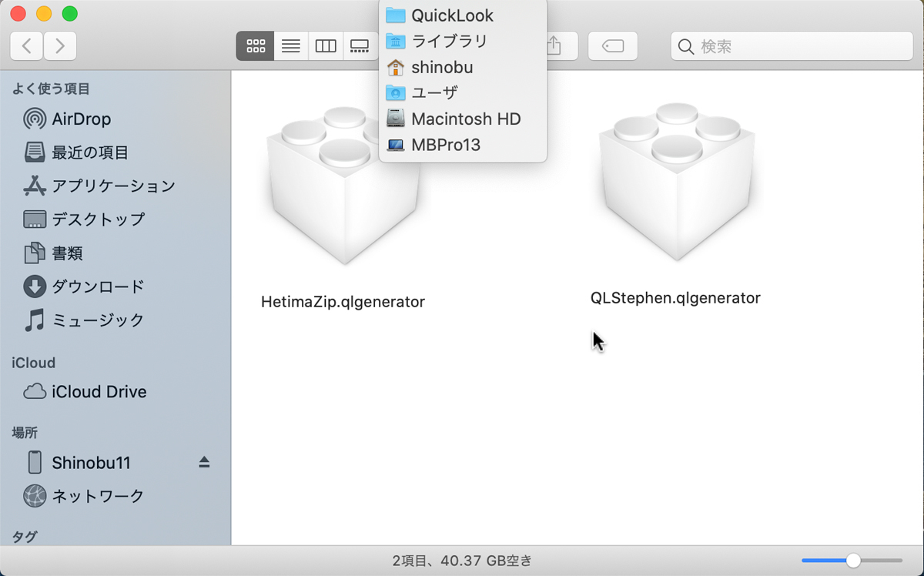Image resolution: width=924 pixels, height=576 pixels.
Task: Eject the Shinobu11 device
Action: [204, 462]
